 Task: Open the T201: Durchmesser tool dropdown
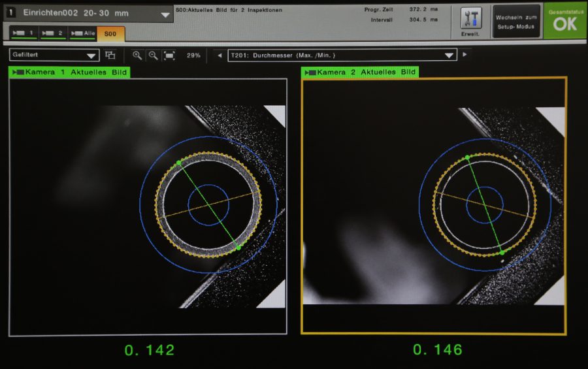pyautogui.click(x=341, y=56)
